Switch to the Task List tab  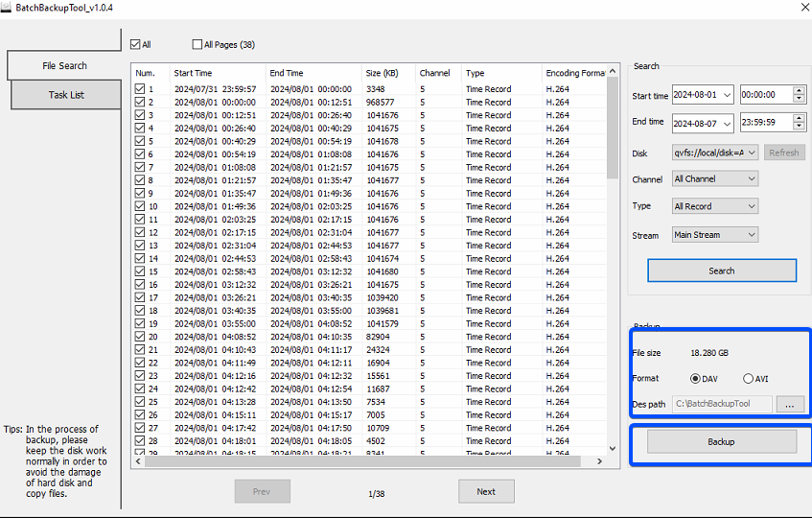[66, 95]
